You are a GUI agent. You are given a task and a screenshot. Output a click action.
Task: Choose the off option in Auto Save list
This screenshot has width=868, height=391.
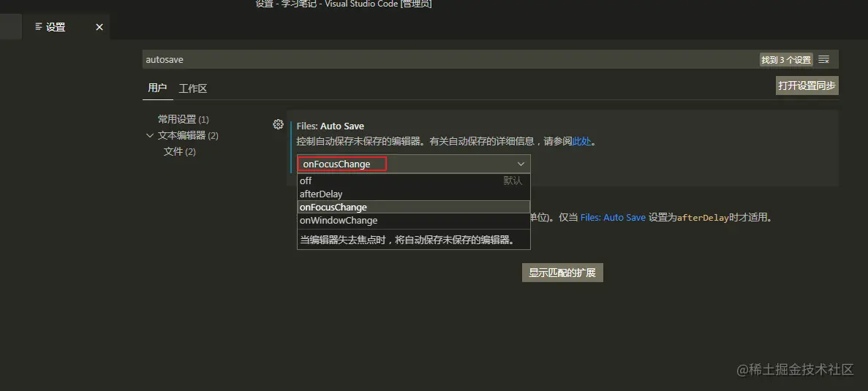point(413,181)
